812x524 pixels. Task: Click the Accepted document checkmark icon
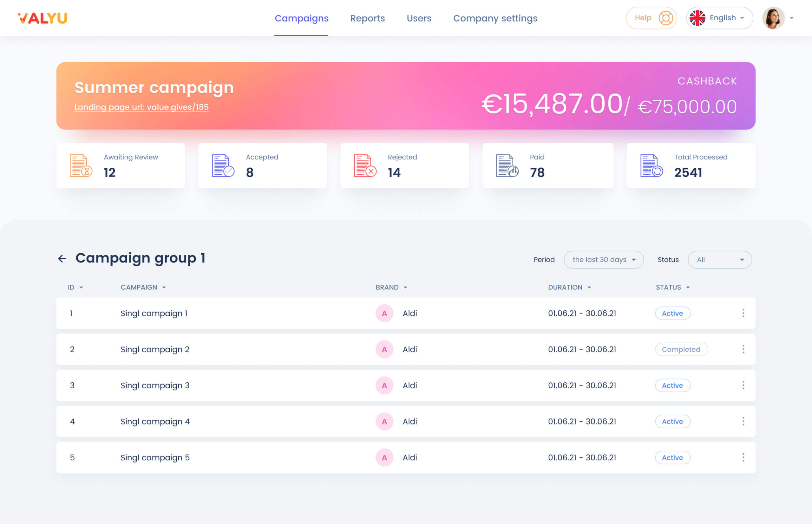[223, 166]
